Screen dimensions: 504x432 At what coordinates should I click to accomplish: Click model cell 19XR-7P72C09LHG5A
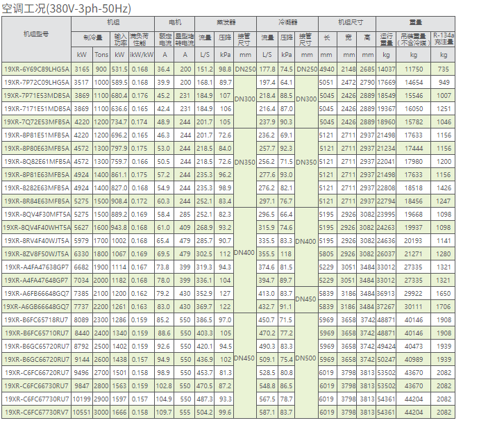pos(37,82)
